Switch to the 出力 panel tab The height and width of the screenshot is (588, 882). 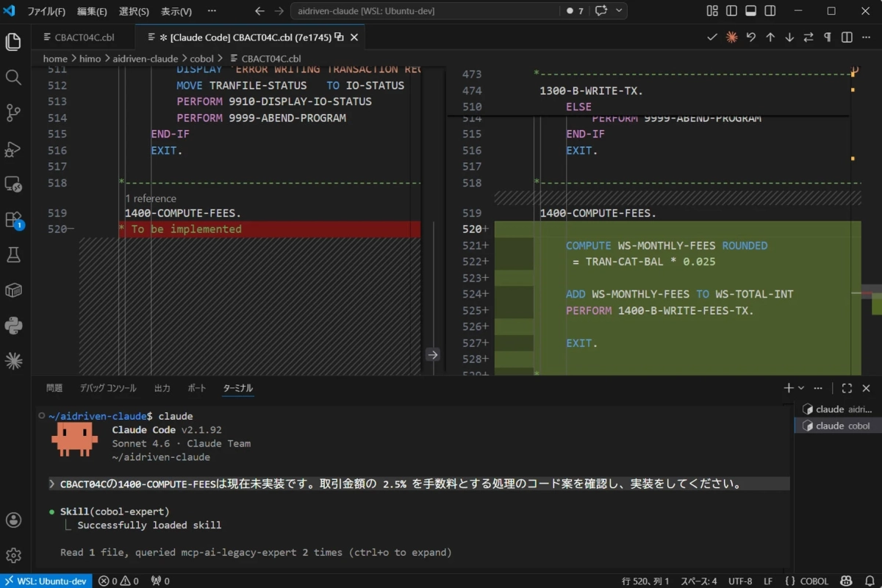coord(162,388)
